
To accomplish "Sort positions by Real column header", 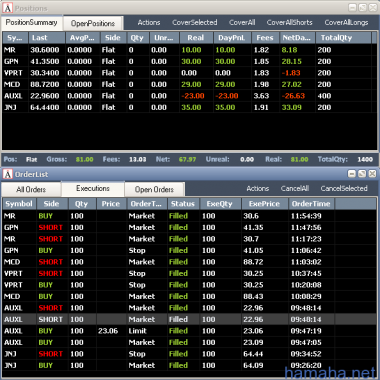I will click(196, 38).
